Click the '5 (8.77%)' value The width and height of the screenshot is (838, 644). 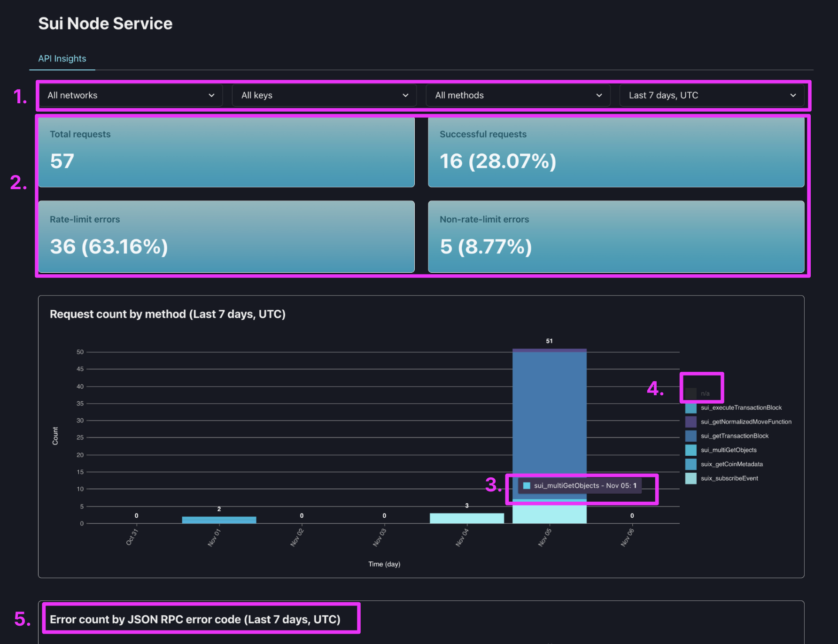[x=486, y=247]
